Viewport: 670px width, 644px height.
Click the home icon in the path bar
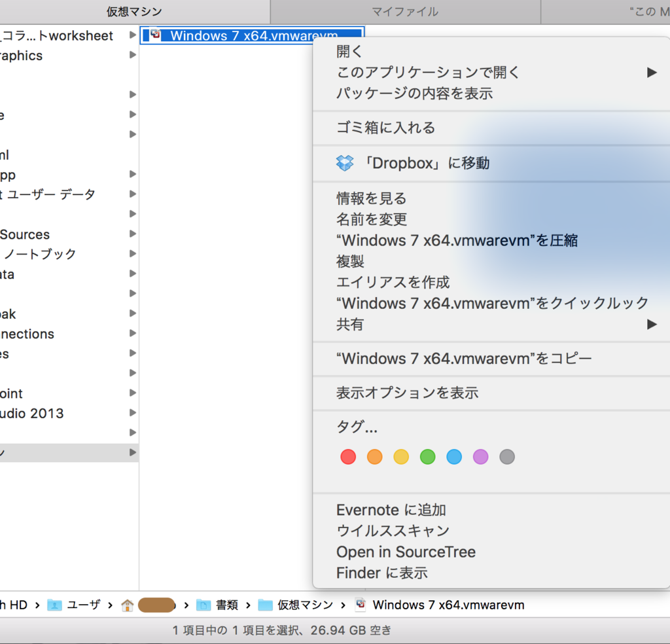click(x=127, y=605)
